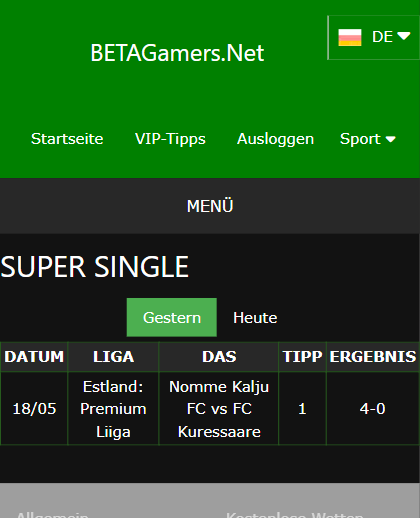
Task: Click the DATUM column header
Action: pos(34,357)
